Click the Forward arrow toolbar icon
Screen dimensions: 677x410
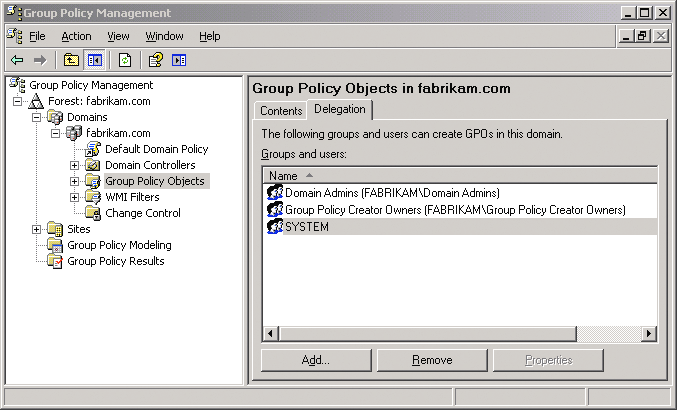40,60
